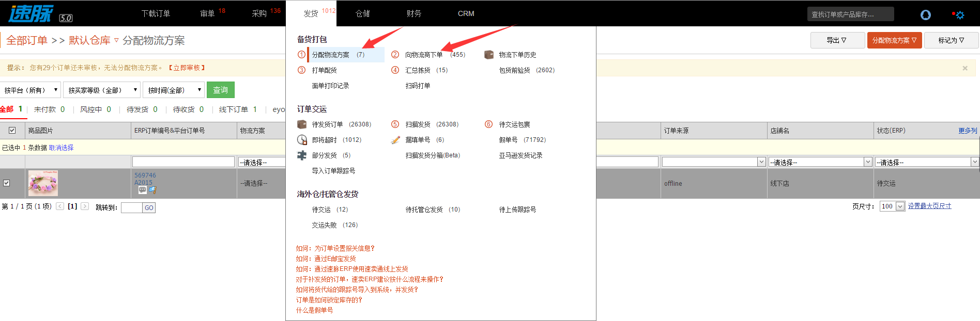Click the ERP order number filter field

(183, 162)
